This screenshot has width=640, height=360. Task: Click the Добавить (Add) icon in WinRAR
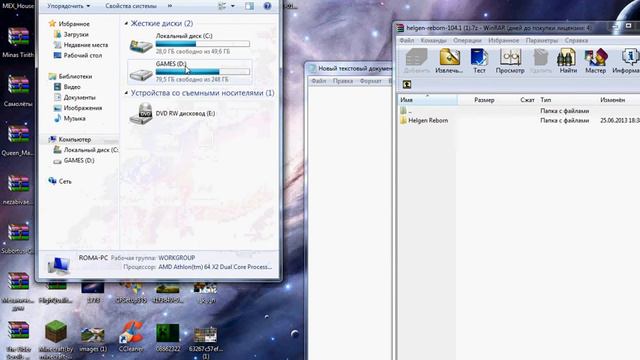[x=417, y=60]
